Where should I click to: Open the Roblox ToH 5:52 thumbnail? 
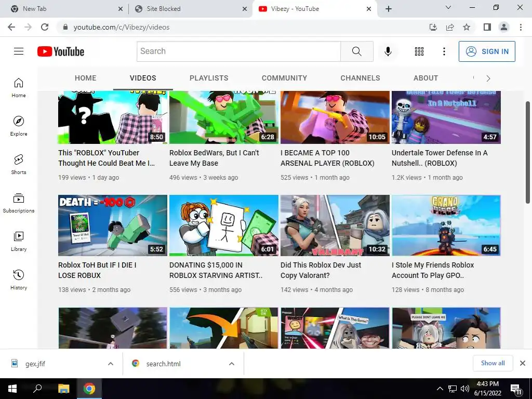coord(113,225)
